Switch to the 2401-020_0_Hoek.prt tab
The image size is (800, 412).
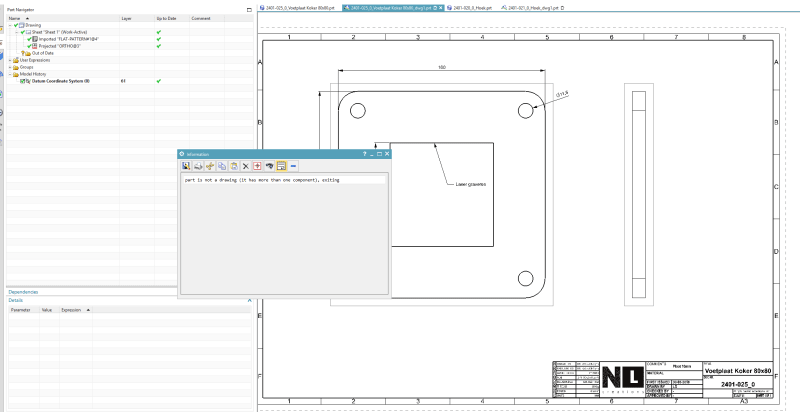coord(469,8)
